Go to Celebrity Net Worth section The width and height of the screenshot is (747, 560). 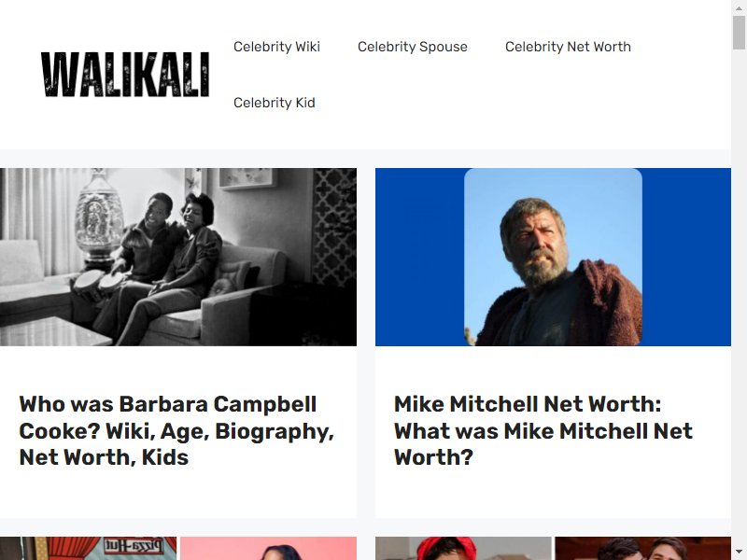point(568,47)
